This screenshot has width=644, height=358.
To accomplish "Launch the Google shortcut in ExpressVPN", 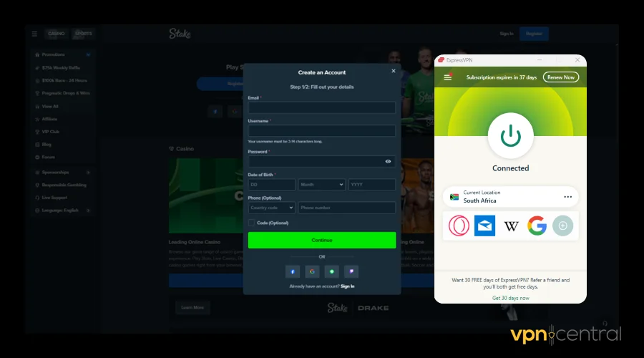I will (537, 226).
